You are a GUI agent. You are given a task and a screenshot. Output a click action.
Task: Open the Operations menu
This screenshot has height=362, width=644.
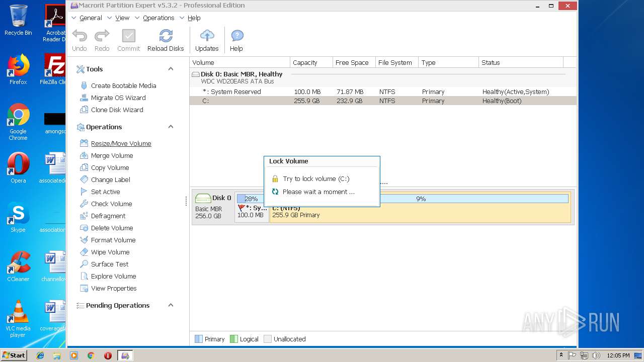[x=158, y=18]
